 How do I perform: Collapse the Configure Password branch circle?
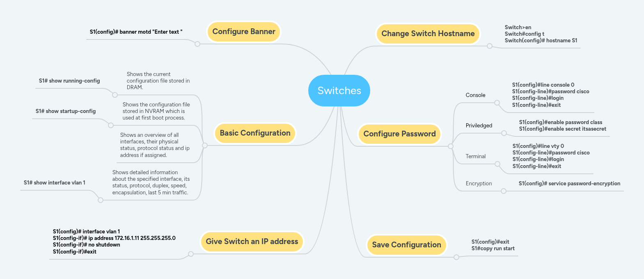[451, 146]
